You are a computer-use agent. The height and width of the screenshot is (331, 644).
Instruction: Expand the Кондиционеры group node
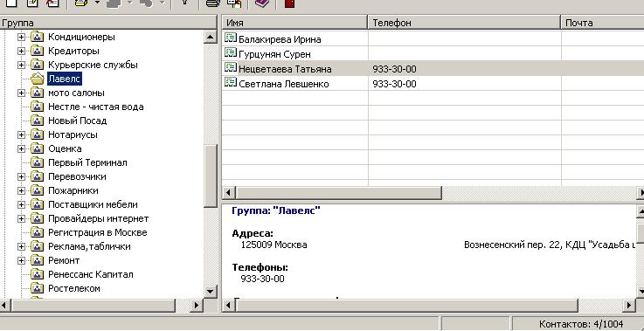[x=21, y=38]
